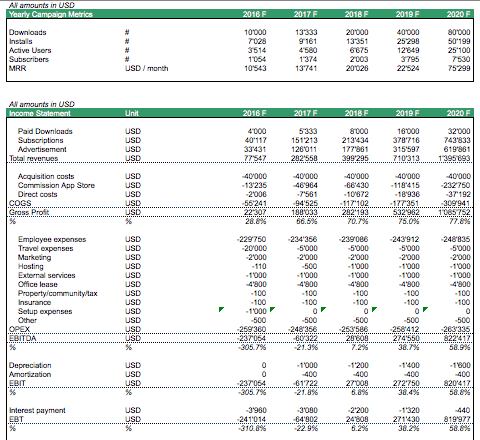This screenshot has height=440, width=480.
Task: Select Setup expenses 2016 F value -1'000
Action: coord(256,311)
